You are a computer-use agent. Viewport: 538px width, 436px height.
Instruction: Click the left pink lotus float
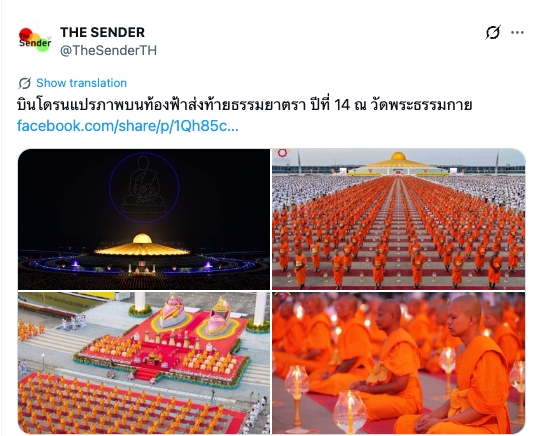[x=173, y=313]
